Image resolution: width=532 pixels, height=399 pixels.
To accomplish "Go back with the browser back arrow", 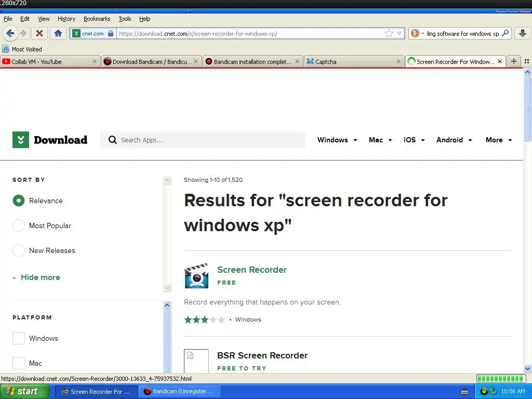I will point(10,33).
